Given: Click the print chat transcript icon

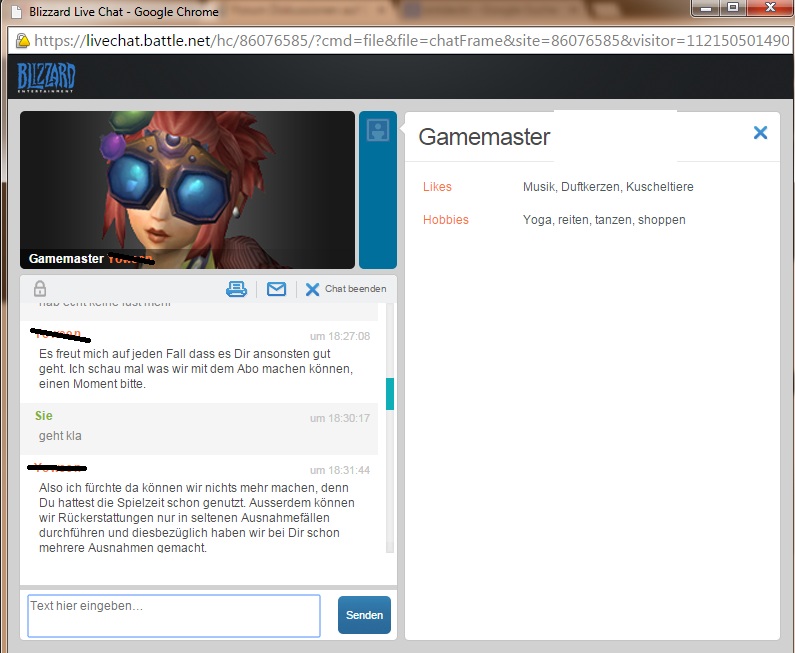Looking at the screenshot, I should 236,289.
